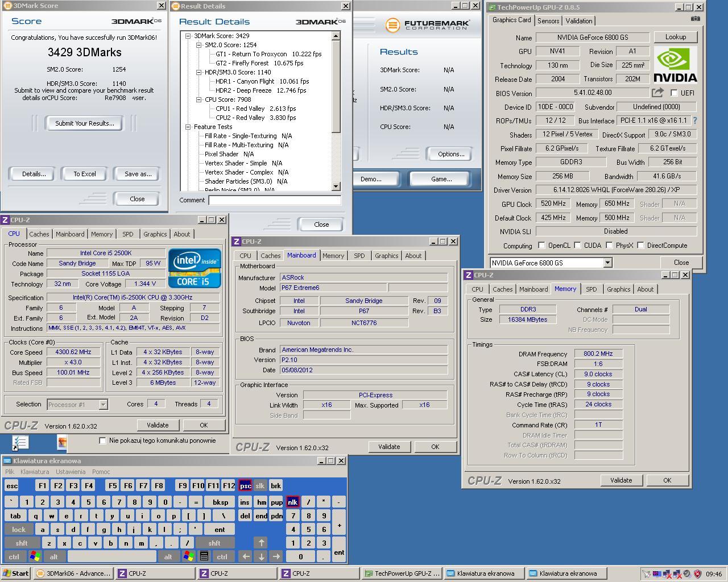Click the volume speaker tray icon
This screenshot has width=728, height=582.
point(687,573)
